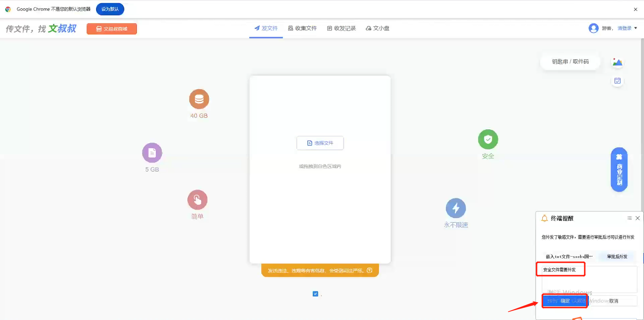The image size is (644, 320).
Task: Open the calendar check-in icon
Action: [x=618, y=81]
